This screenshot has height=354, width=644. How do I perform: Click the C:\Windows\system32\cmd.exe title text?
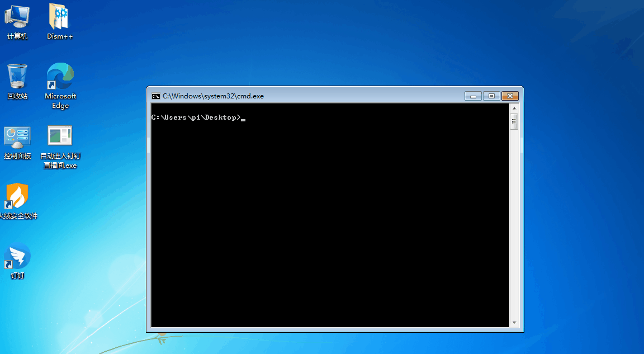point(213,96)
